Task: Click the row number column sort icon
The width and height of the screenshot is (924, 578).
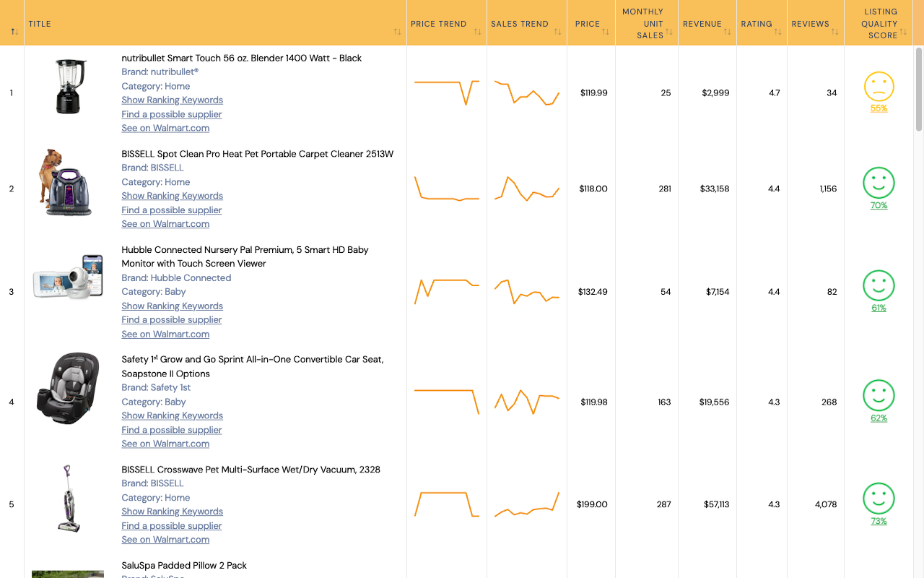Action: 14,32
